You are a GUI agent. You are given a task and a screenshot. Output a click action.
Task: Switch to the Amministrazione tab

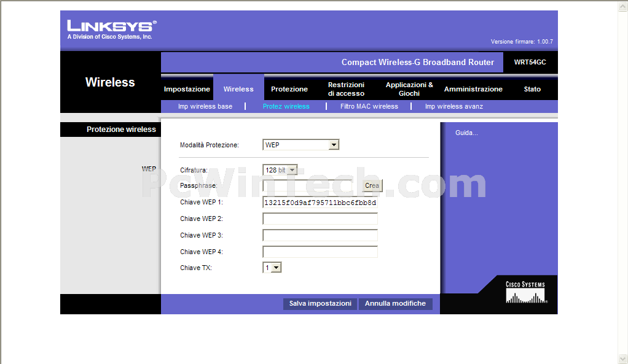point(473,89)
